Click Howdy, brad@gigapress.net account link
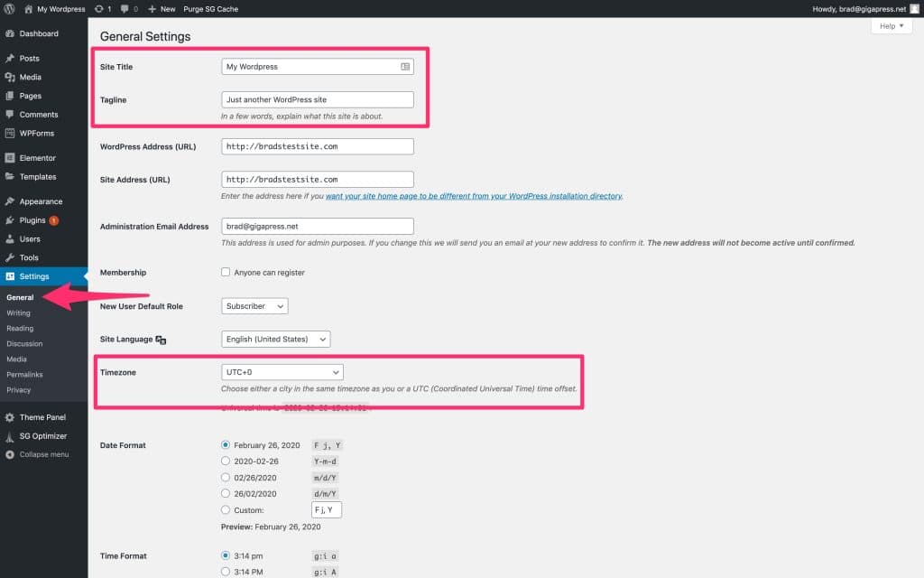The height and width of the screenshot is (578, 924). [x=859, y=9]
